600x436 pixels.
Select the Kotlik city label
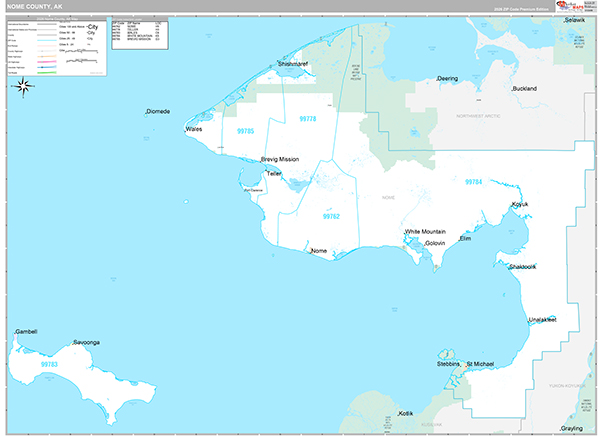click(406, 413)
